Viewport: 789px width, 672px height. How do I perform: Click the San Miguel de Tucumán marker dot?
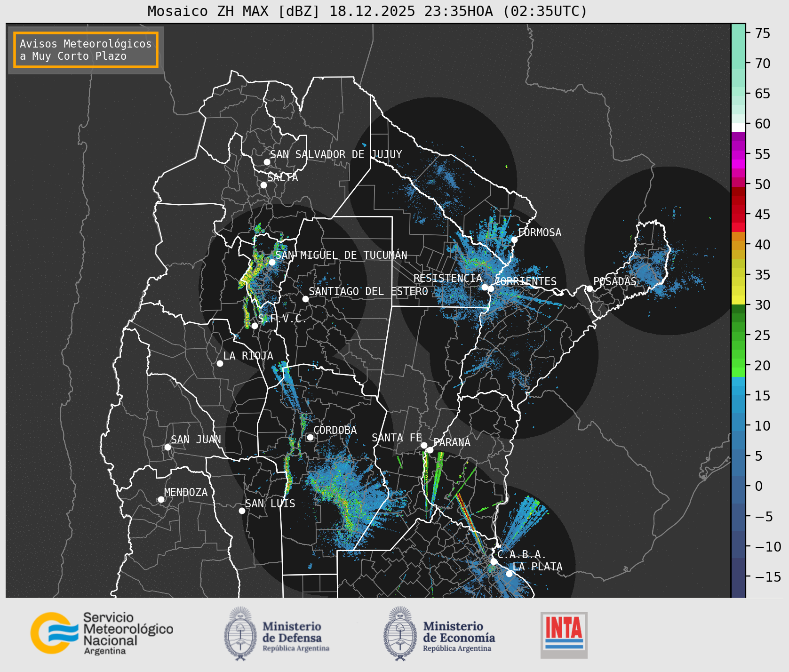[x=272, y=262]
